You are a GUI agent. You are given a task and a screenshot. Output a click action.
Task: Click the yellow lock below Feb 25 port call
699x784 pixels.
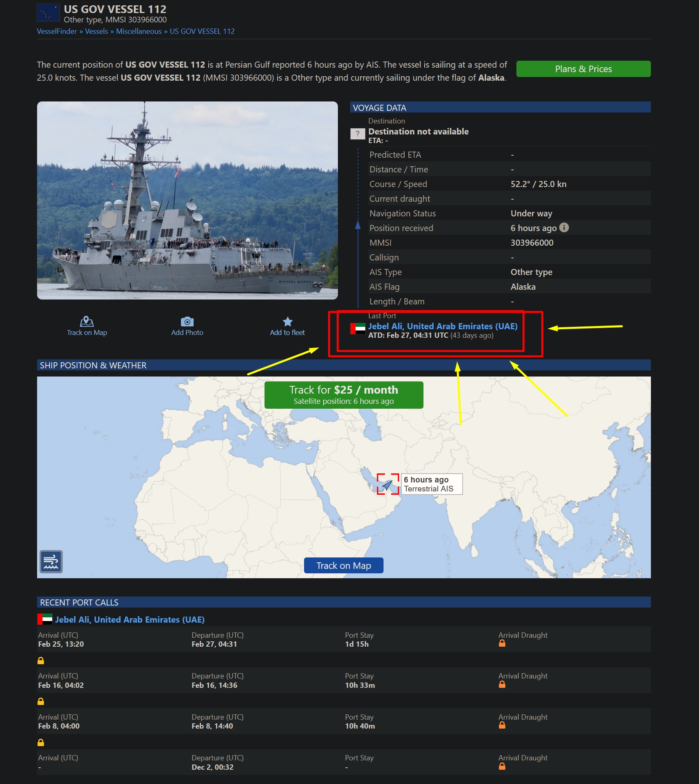tap(41, 661)
